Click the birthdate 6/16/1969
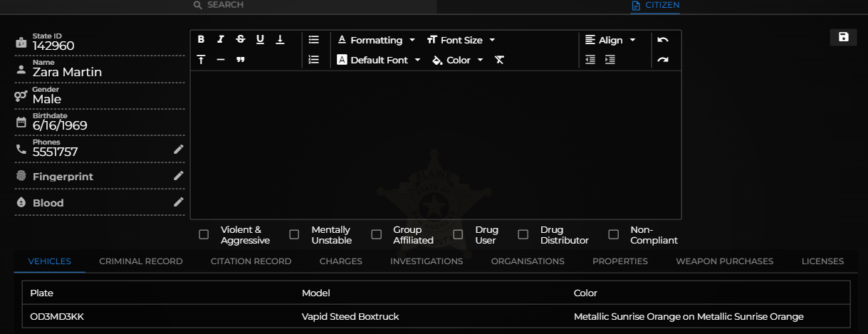The image size is (868, 334). click(60, 125)
